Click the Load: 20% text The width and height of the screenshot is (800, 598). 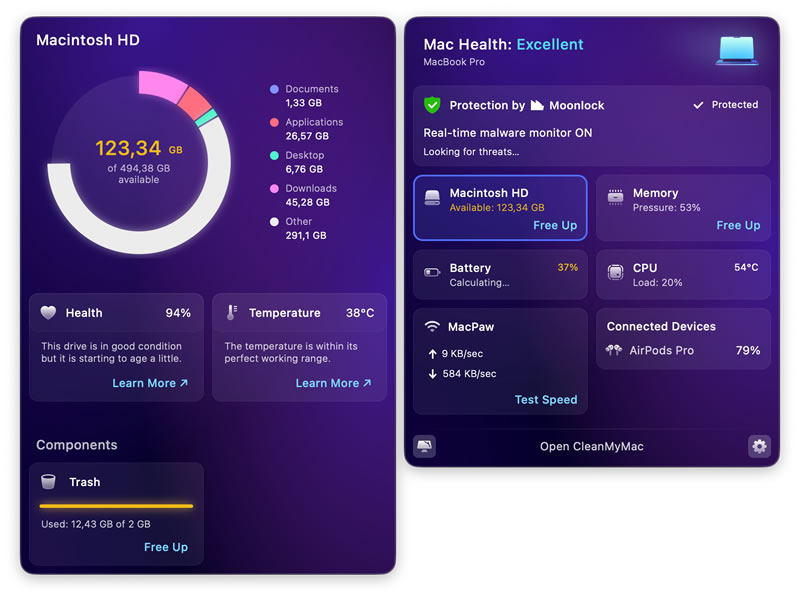(657, 283)
